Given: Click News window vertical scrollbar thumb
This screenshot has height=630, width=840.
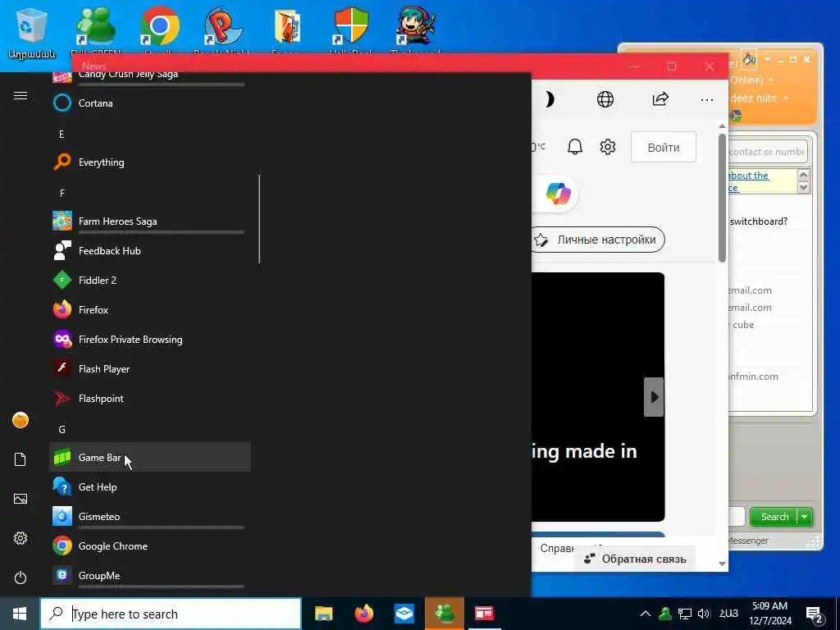Looking at the screenshot, I should (x=722, y=199).
